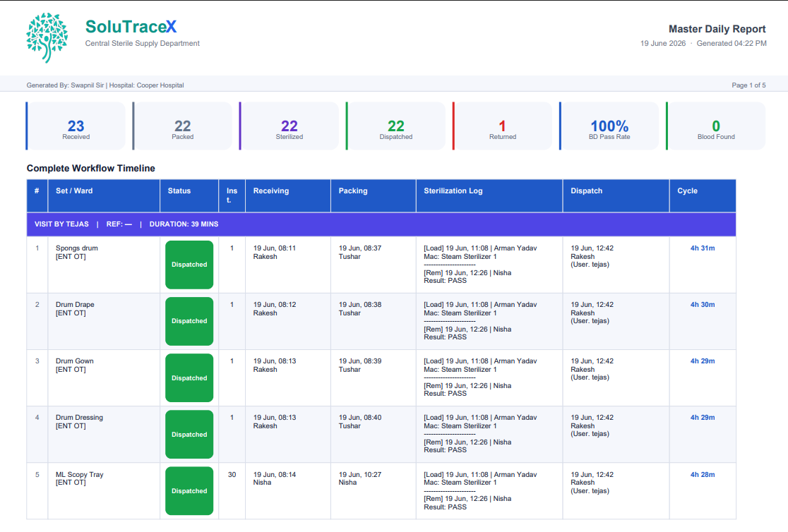Click receiving time 19 Jun, 08:14
The height and width of the screenshot is (532, 788).
click(275, 474)
